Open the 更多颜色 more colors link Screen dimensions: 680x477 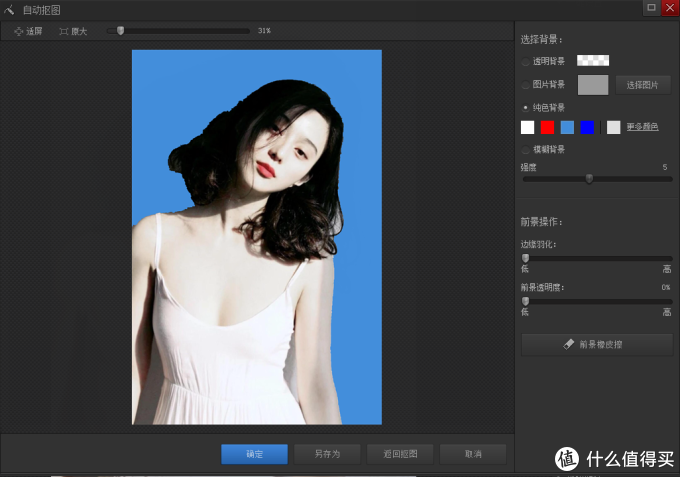643,127
